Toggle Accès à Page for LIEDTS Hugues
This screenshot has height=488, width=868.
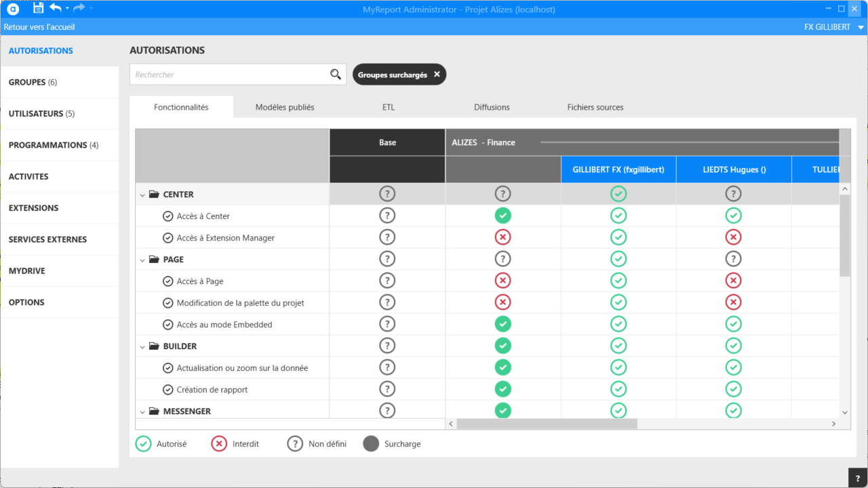(x=733, y=281)
